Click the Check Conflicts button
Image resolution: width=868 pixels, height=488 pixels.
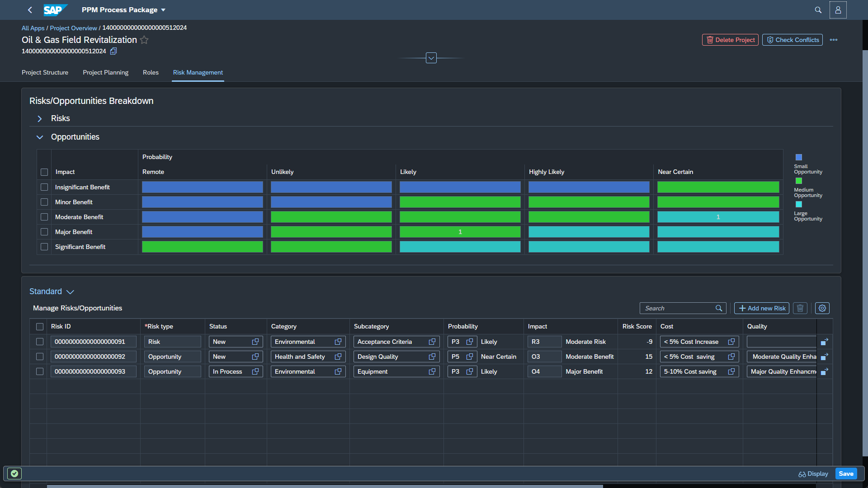[x=792, y=40]
